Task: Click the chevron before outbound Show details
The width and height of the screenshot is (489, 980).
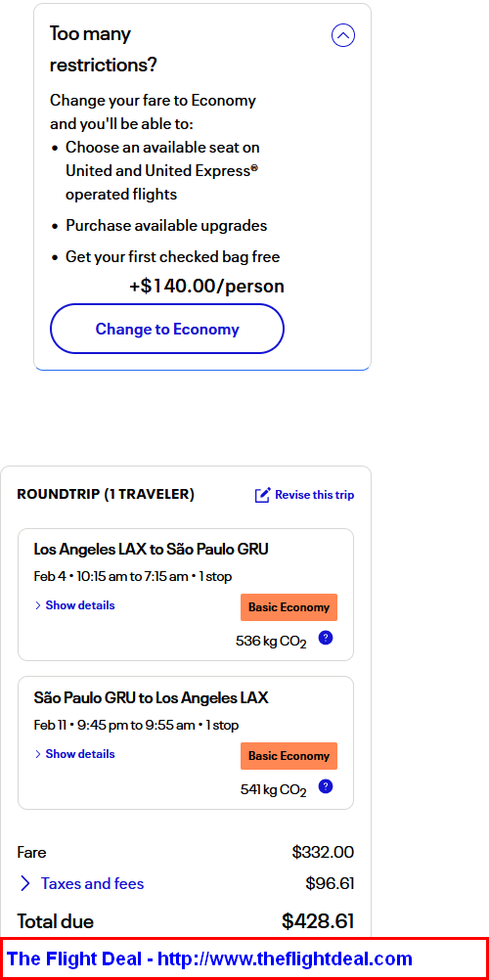Action: (x=37, y=605)
